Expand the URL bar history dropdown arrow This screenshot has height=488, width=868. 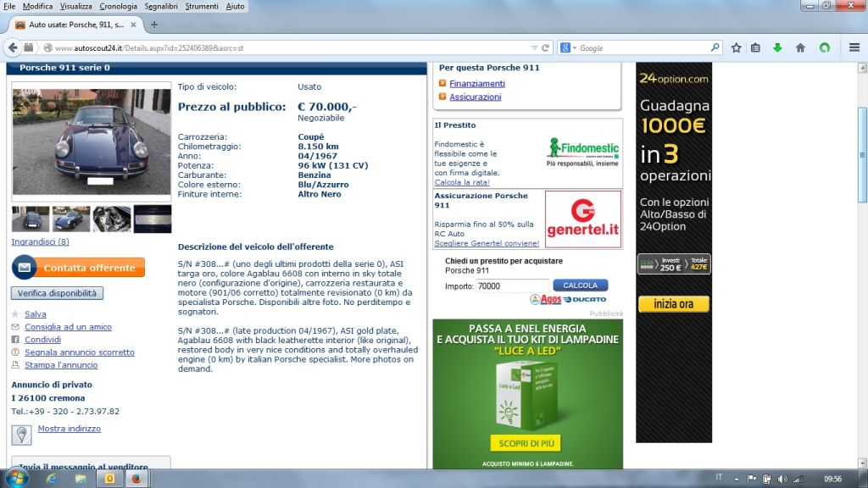(x=534, y=48)
